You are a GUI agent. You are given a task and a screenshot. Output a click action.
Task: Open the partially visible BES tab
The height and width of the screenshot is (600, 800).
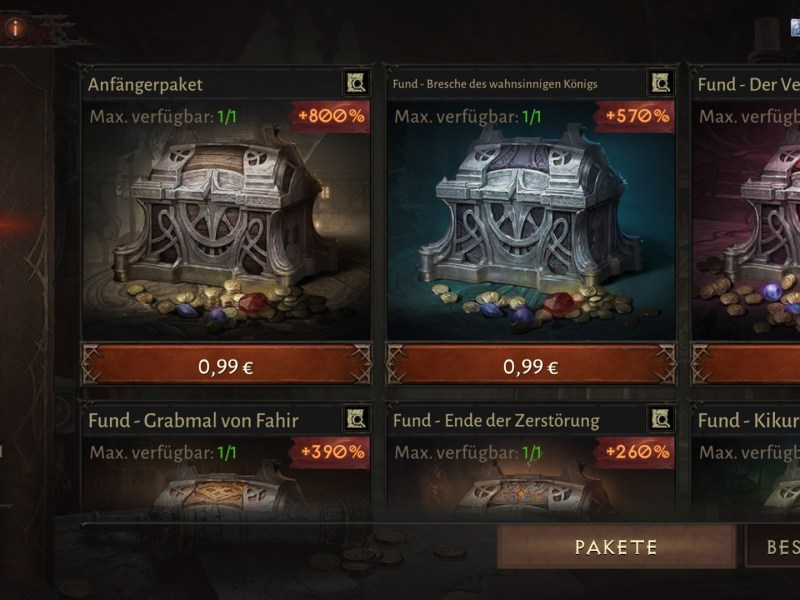(x=772, y=547)
